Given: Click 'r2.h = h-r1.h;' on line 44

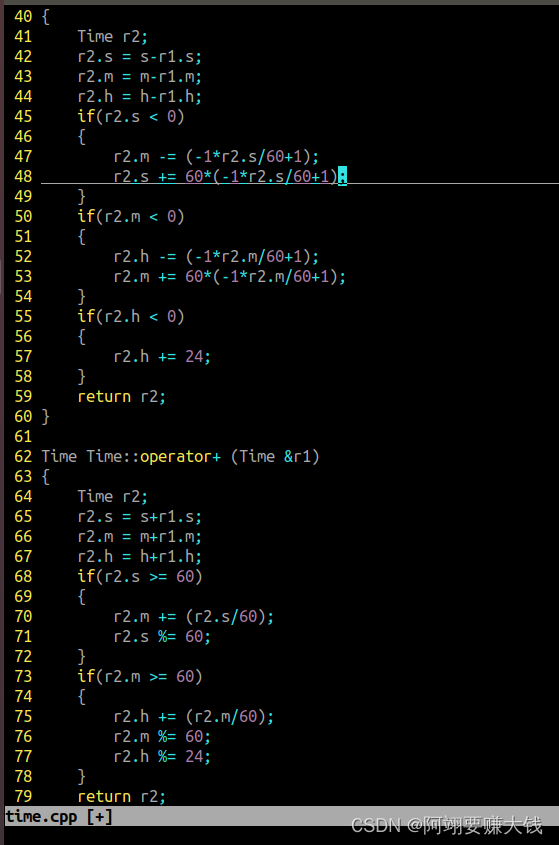Looking at the screenshot, I should click(139, 96).
